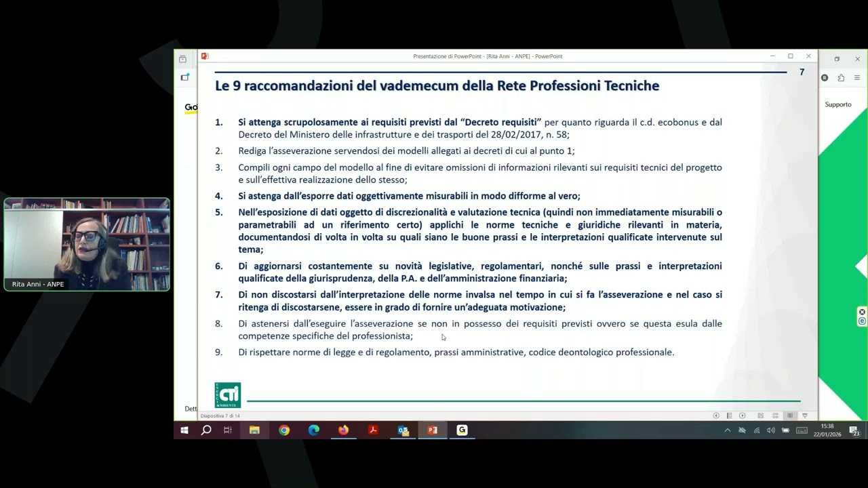Screen dimensions: 868x488
Task: Switch to Reading View in status bar
Action: pyautogui.click(x=790, y=415)
